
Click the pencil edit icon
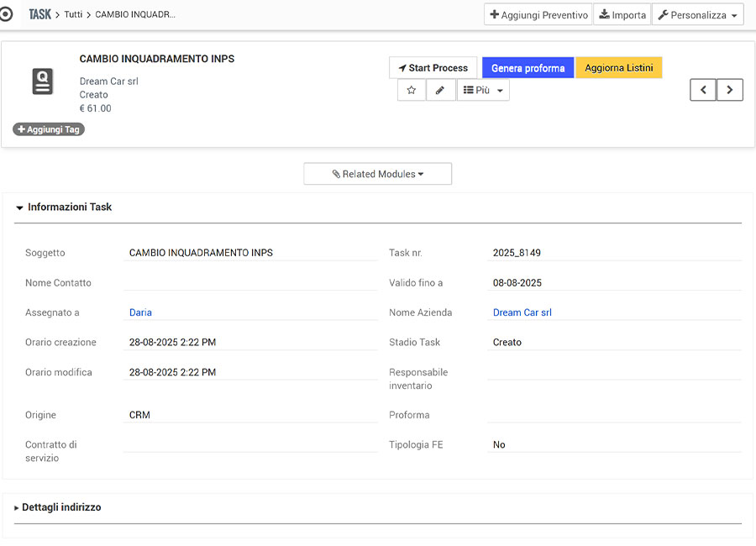[x=440, y=90]
